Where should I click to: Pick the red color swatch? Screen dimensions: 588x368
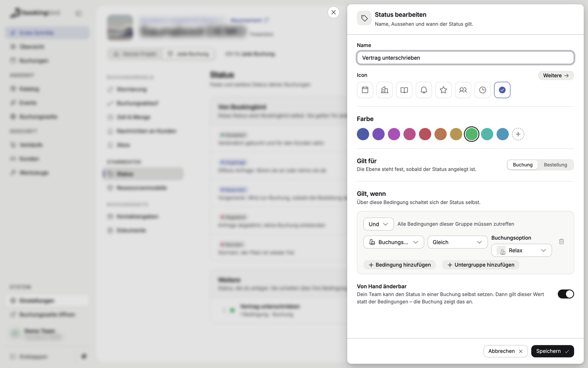(x=425, y=134)
